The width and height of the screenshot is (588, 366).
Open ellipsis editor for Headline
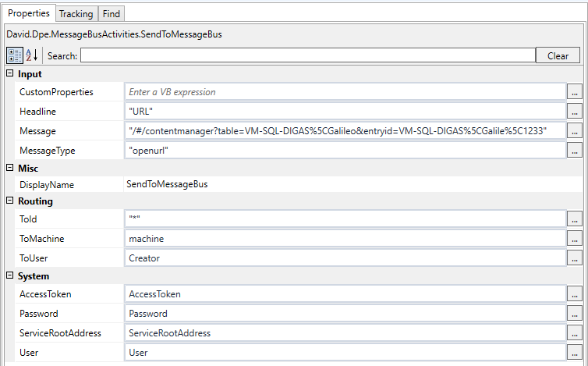click(575, 111)
